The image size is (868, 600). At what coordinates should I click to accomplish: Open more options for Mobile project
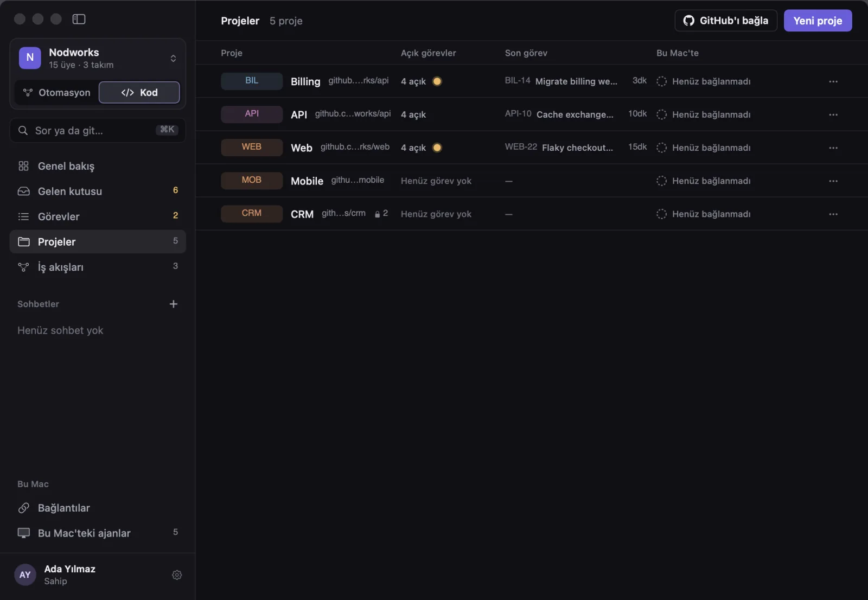coord(833,181)
